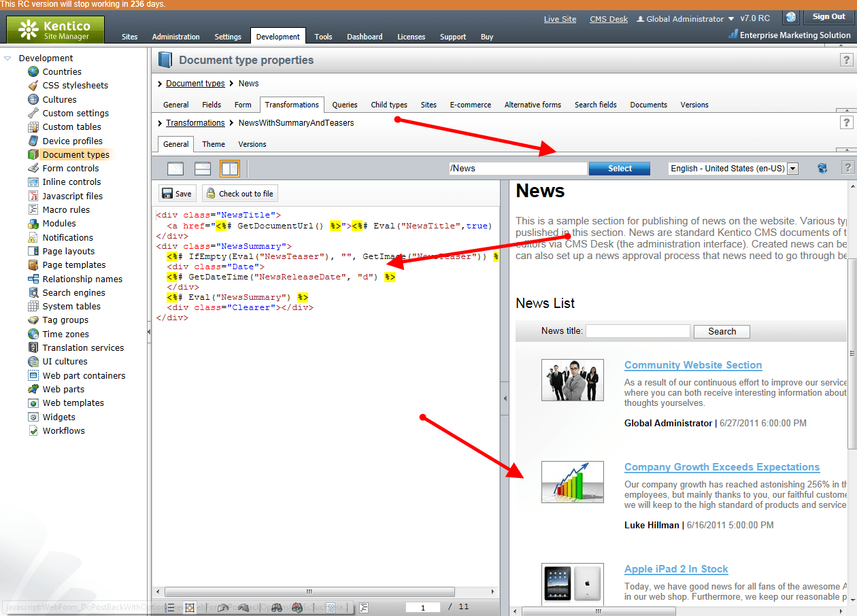Screen dimensions: 857x616
Task: Collapse the Development tree root node
Action: click(x=7, y=58)
